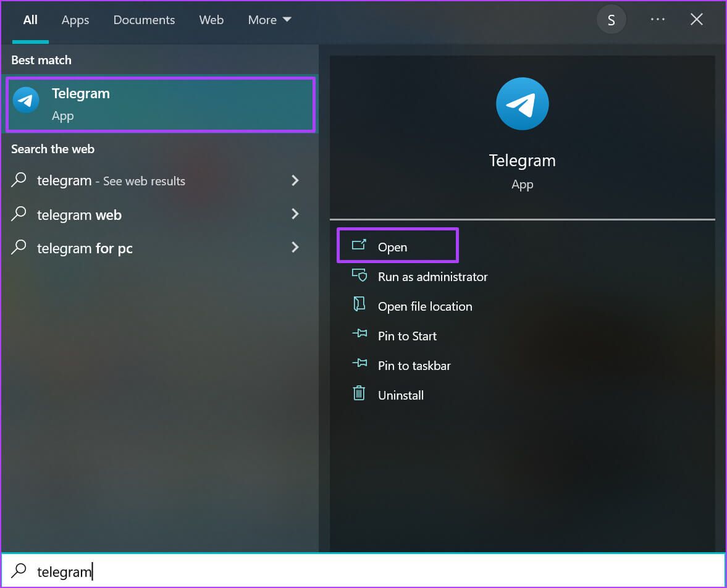Switch to the Documents tab
This screenshot has height=588, width=727.
click(x=144, y=20)
